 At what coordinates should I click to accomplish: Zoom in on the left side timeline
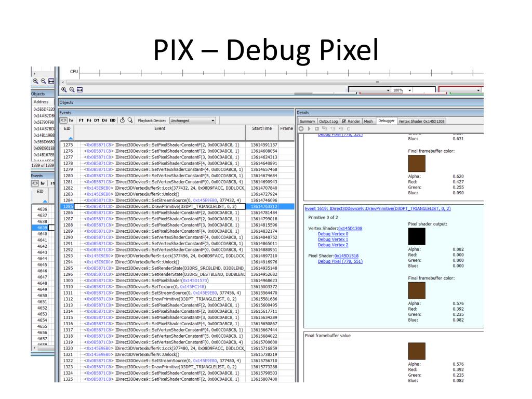[36, 81]
